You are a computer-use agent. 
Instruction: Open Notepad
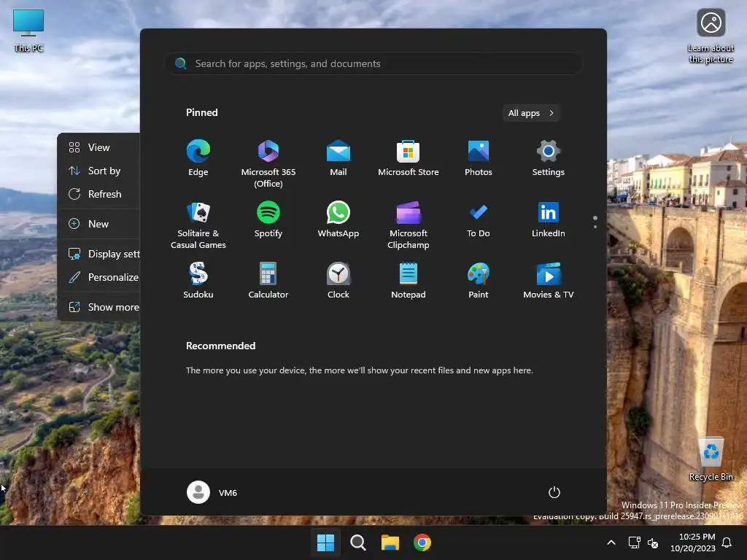(x=409, y=281)
